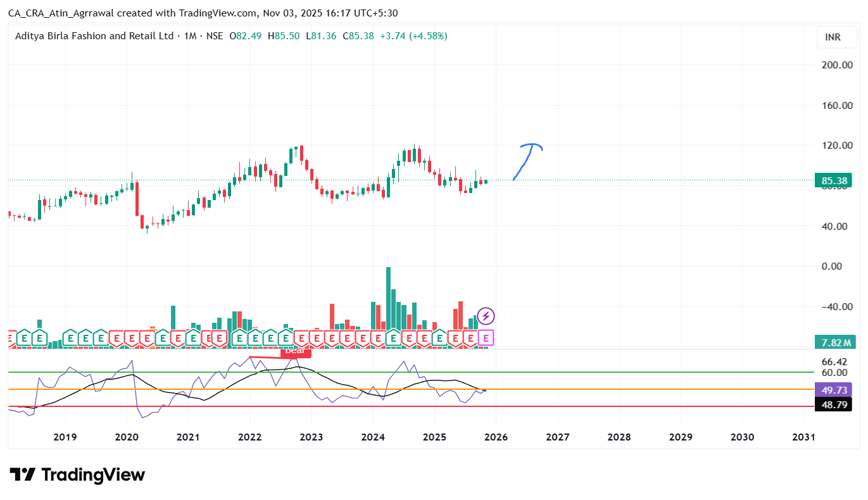868x500 pixels.
Task: Click the 2023 label on time axis
Action: tap(311, 437)
